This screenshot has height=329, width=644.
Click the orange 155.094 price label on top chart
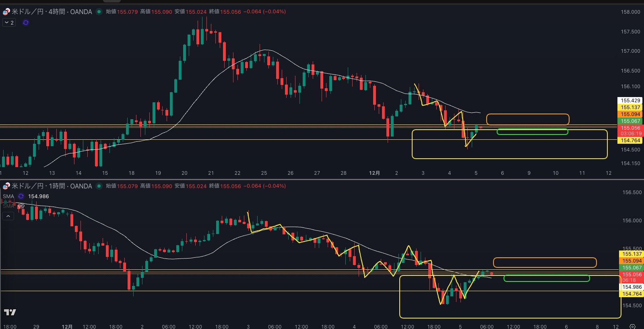coord(630,114)
